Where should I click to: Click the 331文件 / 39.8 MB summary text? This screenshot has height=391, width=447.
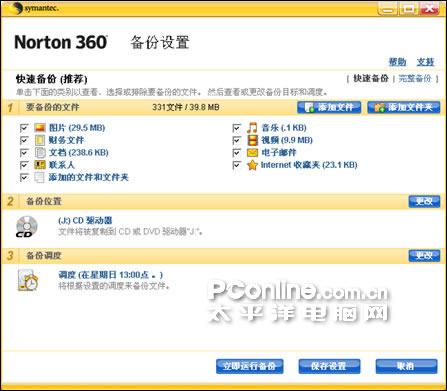[186, 107]
